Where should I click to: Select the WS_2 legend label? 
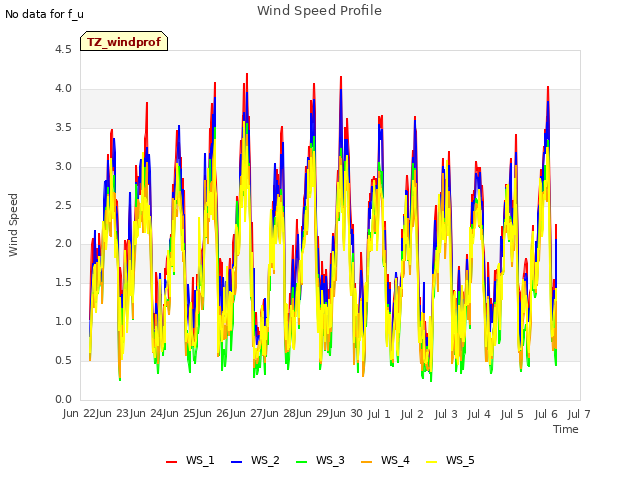265,460
